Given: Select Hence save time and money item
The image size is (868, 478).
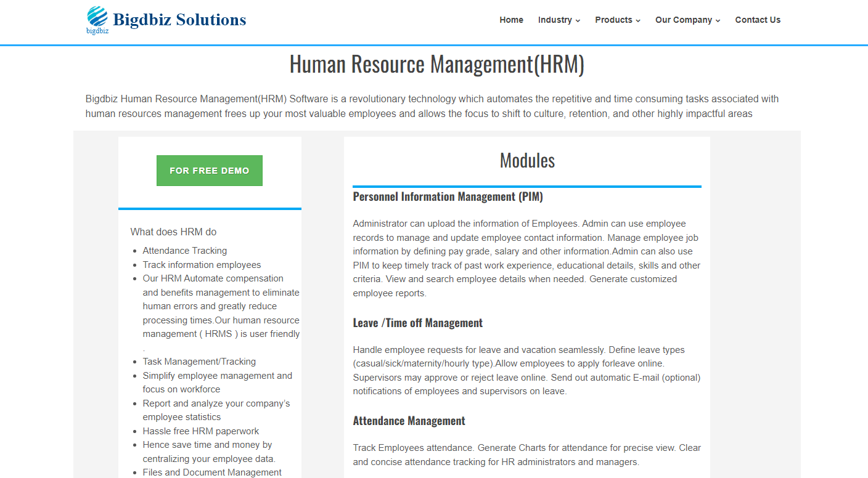Looking at the screenshot, I should pos(209,452).
